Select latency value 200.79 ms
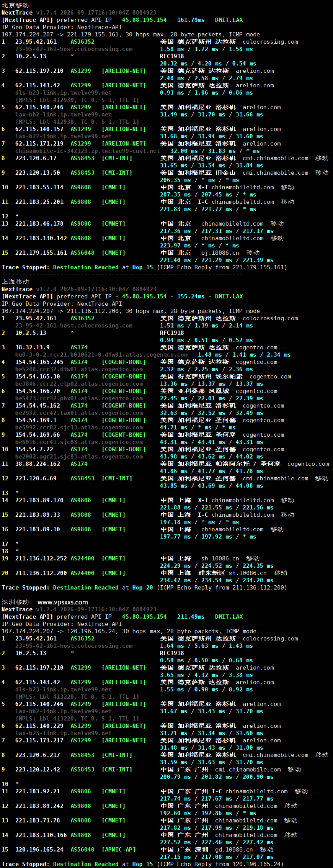 coord(175,777)
